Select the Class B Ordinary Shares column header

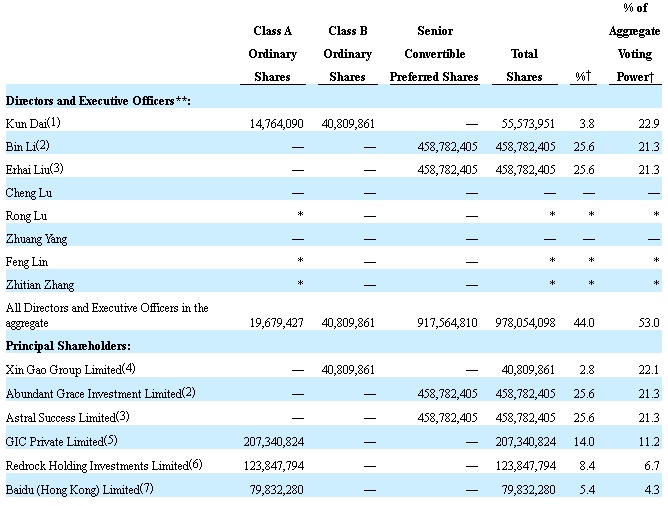click(x=349, y=54)
